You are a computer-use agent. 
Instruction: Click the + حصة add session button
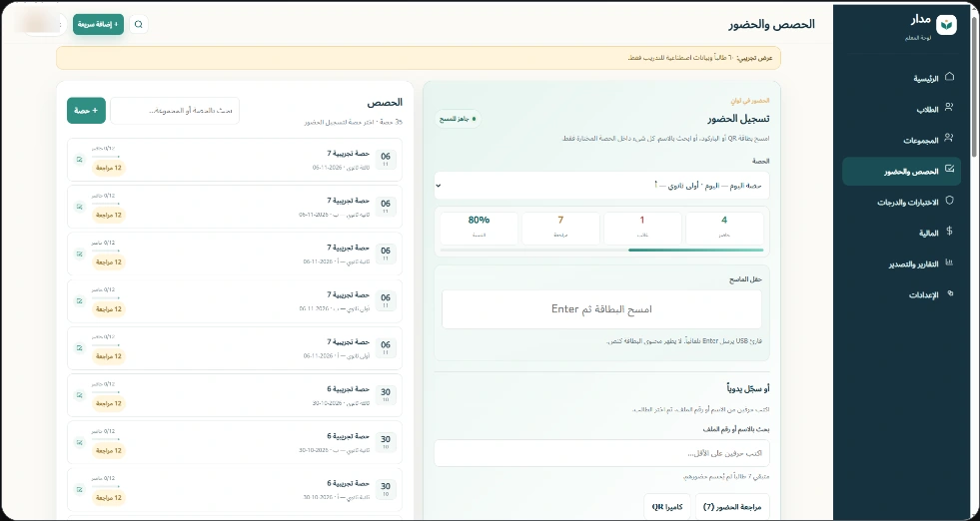click(x=86, y=111)
